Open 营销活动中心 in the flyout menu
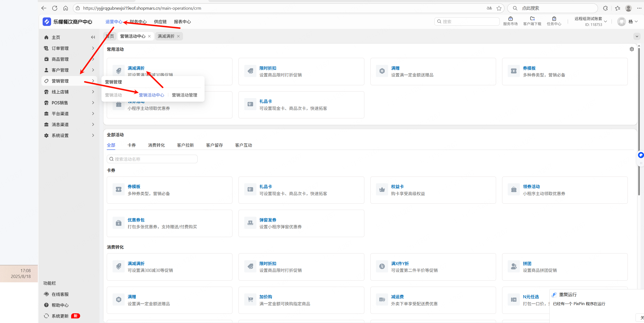Viewport: 644px width, 323px height. (x=152, y=95)
